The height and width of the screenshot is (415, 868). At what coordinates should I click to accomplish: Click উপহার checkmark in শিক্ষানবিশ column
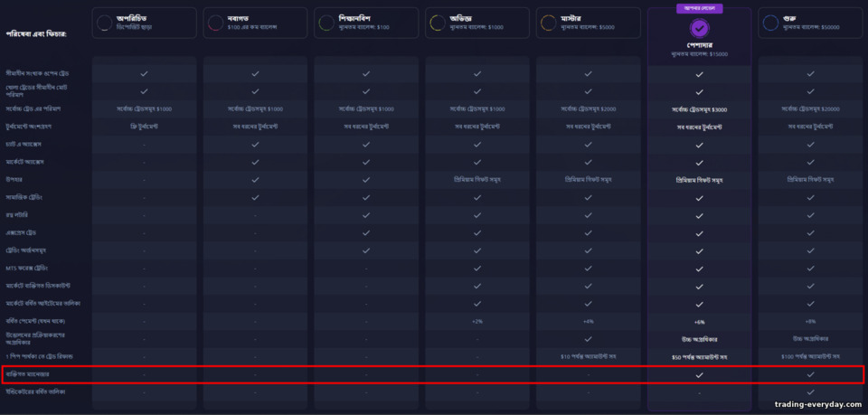click(x=366, y=180)
